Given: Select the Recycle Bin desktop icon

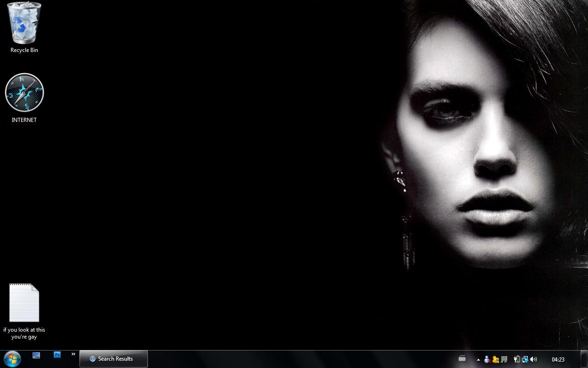Looking at the screenshot, I should [24, 23].
